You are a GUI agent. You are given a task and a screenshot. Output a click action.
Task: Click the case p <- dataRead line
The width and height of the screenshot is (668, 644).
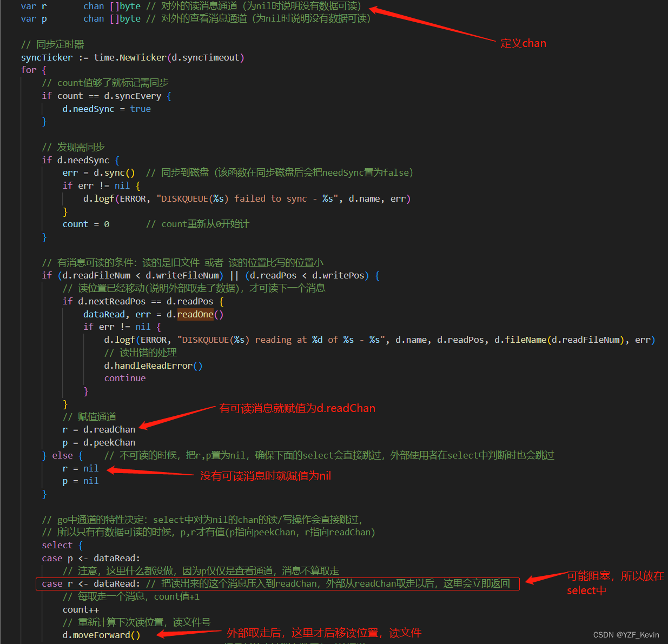tap(90, 557)
